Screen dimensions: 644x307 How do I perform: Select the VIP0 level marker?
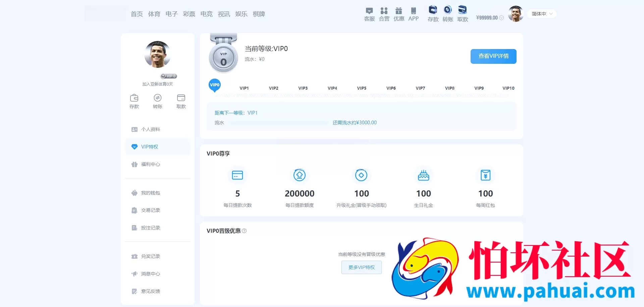point(215,85)
